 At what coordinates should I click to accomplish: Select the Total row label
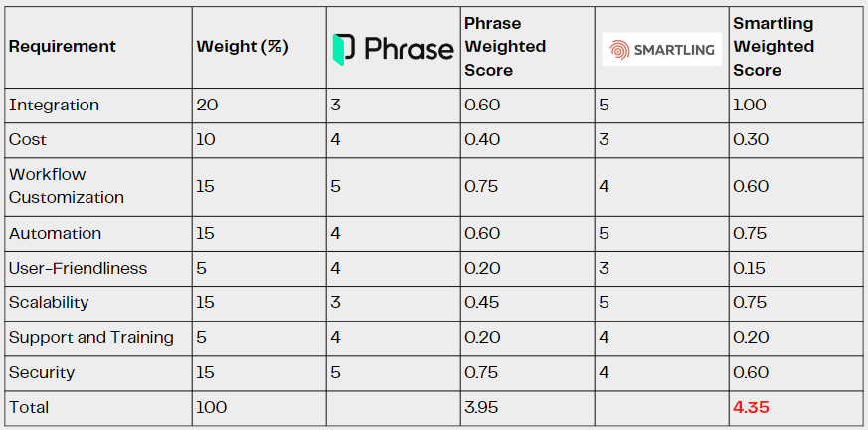coord(29,407)
